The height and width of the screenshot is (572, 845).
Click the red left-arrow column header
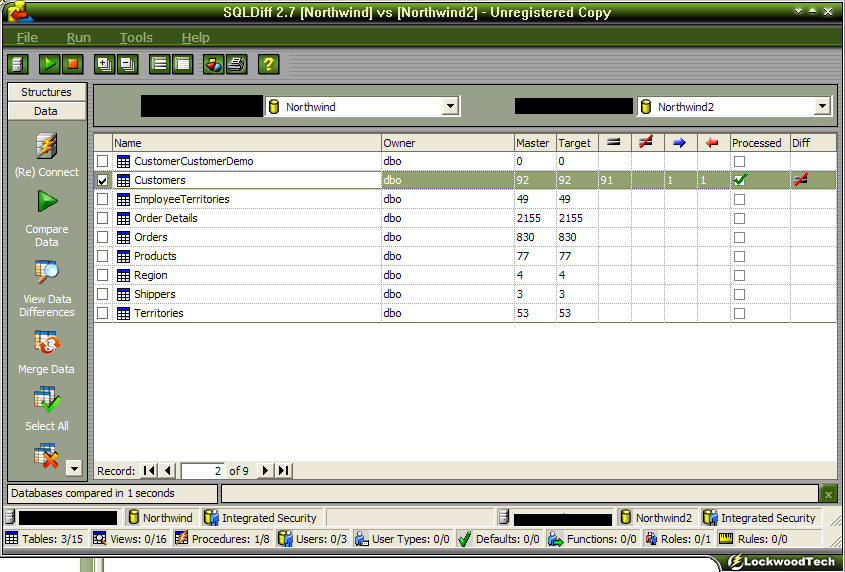click(714, 143)
